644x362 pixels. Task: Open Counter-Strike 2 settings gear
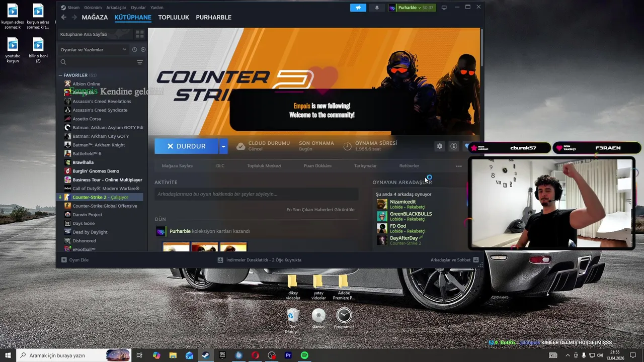tap(440, 146)
